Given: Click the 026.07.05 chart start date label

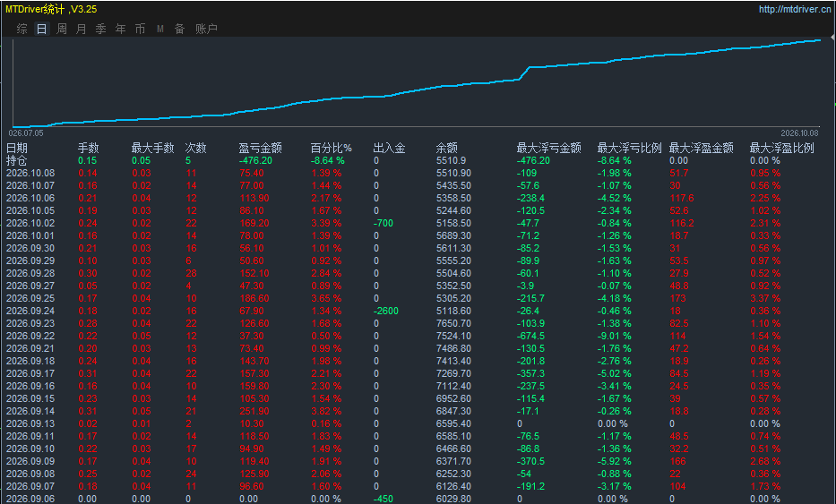Looking at the screenshot, I should 26,133.
